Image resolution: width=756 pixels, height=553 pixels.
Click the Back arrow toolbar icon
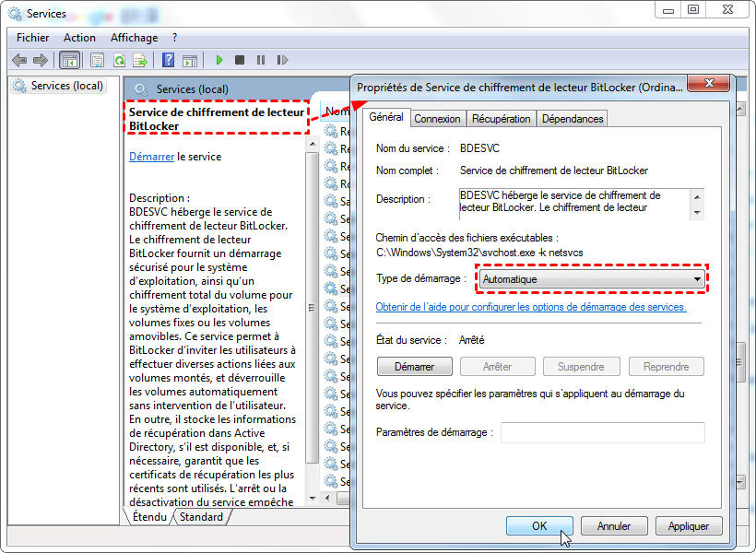[19, 60]
